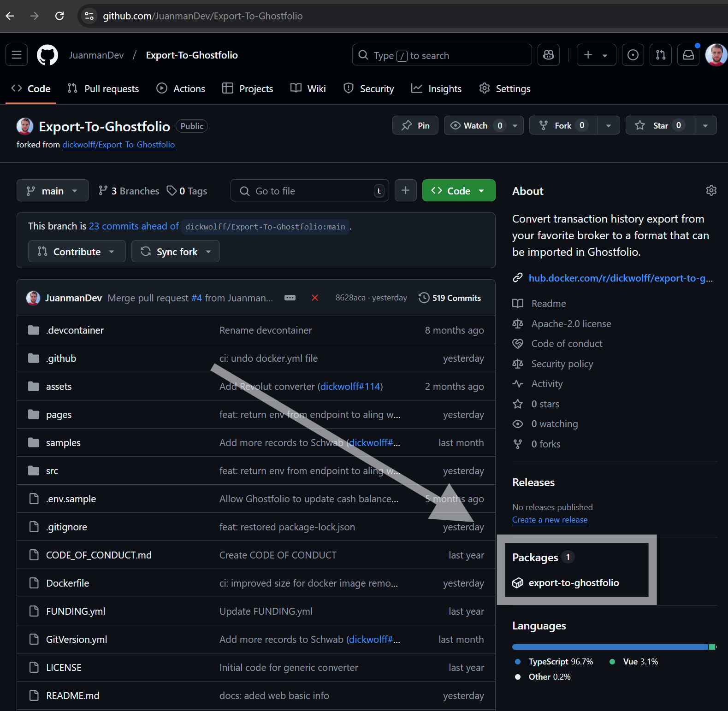
Task: Open the Contribute dropdown
Action: (x=77, y=251)
